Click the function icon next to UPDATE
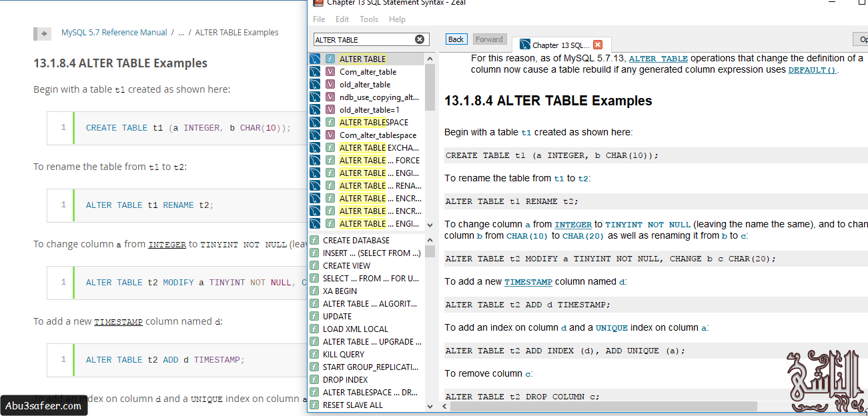This screenshot has width=868, height=416. point(314,316)
